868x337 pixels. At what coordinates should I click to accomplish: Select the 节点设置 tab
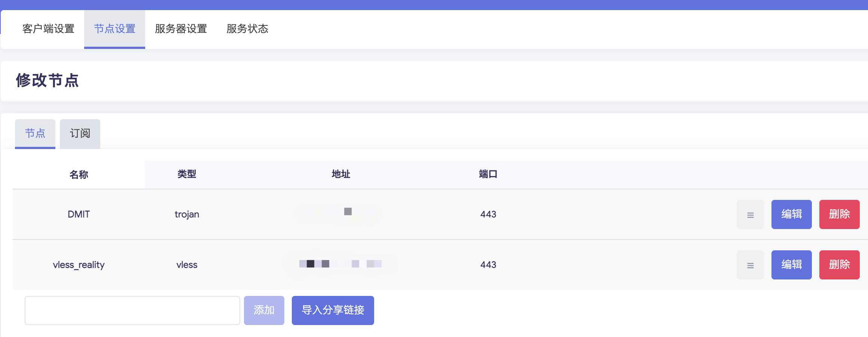pos(114,29)
